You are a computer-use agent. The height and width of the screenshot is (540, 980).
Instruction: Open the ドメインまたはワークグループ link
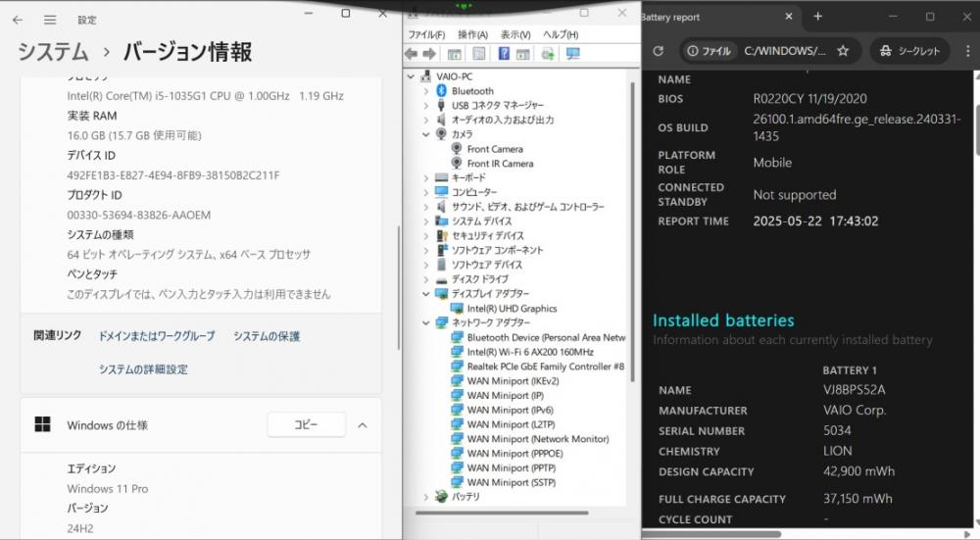(156, 336)
